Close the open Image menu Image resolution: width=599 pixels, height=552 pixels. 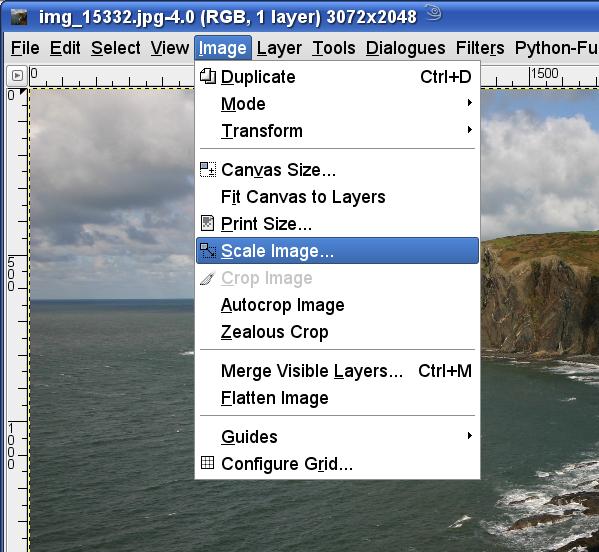(223, 48)
